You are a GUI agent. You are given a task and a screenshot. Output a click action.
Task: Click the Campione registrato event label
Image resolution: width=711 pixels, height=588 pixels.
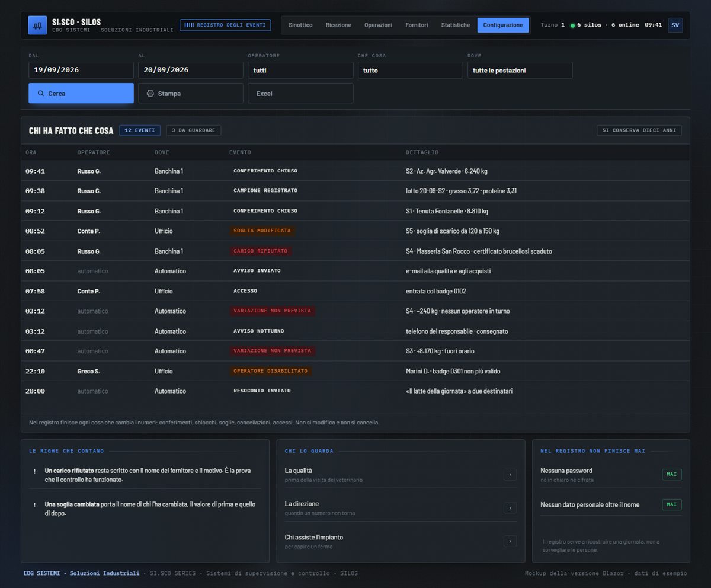265,191
